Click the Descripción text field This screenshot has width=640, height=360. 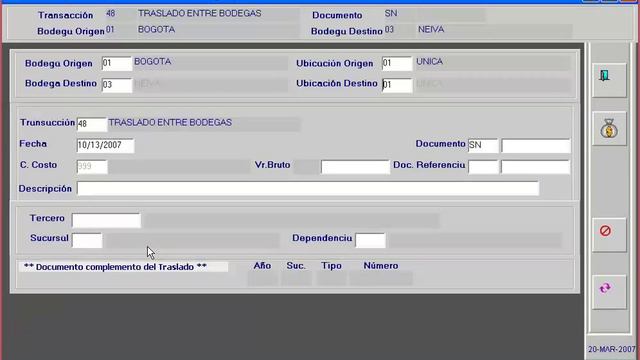point(308,189)
